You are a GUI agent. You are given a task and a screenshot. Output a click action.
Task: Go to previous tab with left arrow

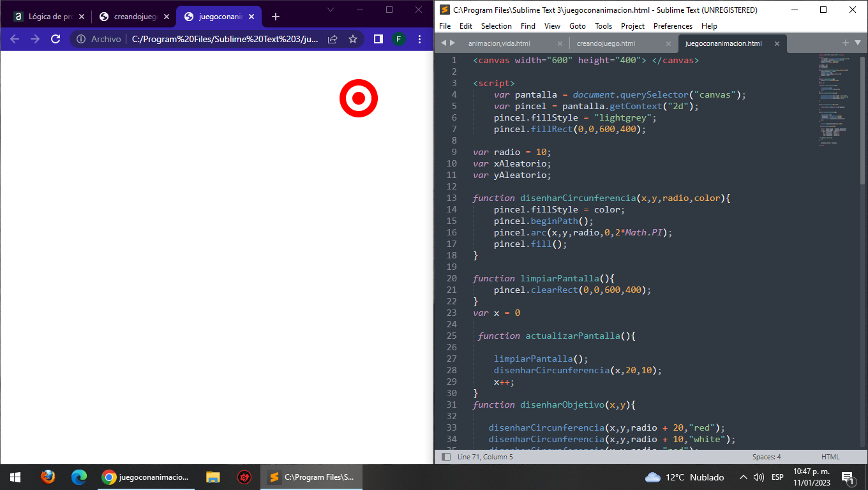point(444,43)
